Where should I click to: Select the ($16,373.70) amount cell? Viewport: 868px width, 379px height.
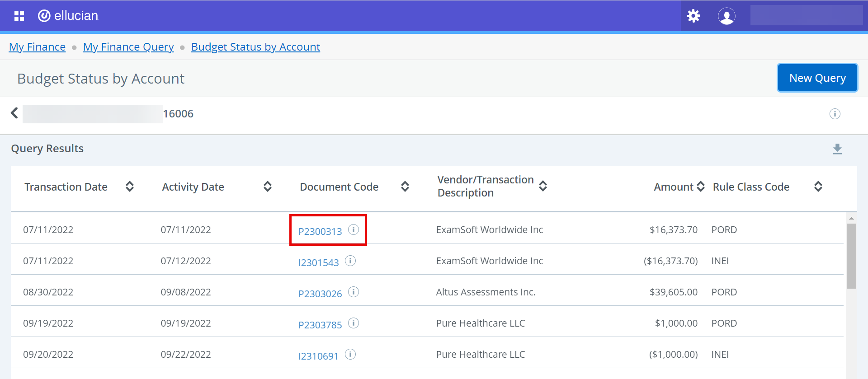point(670,261)
